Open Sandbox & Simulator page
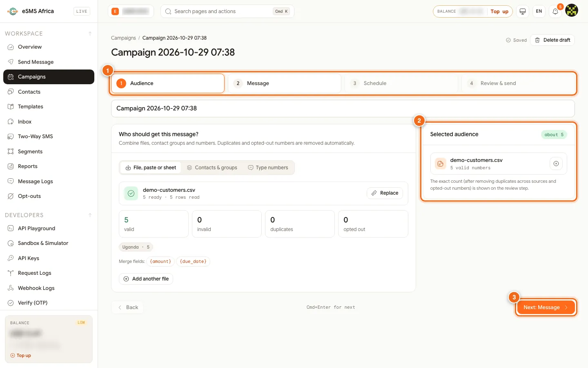Image resolution: width=588 pixels, height=368 pixels. (49, 243)
